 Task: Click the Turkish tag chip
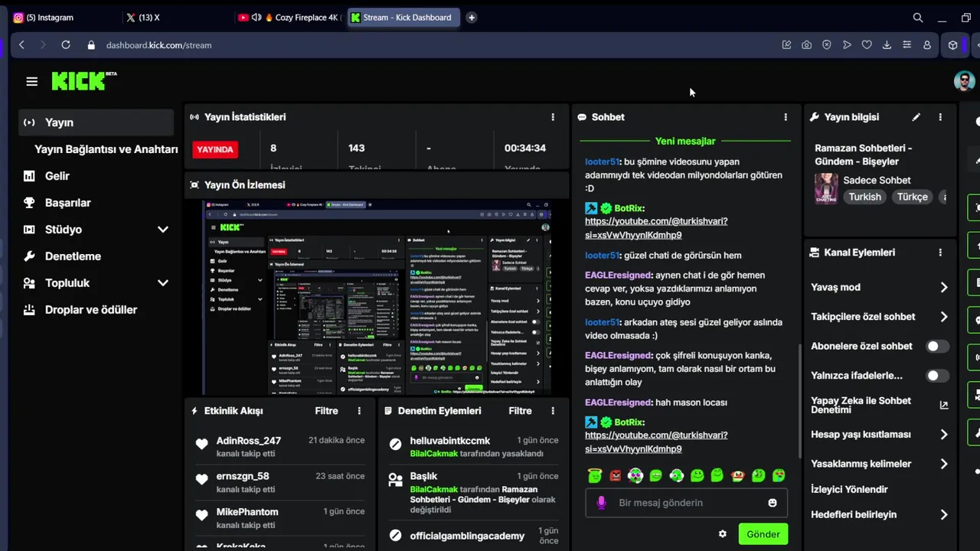pyautogui.click(x=865, y=197)
